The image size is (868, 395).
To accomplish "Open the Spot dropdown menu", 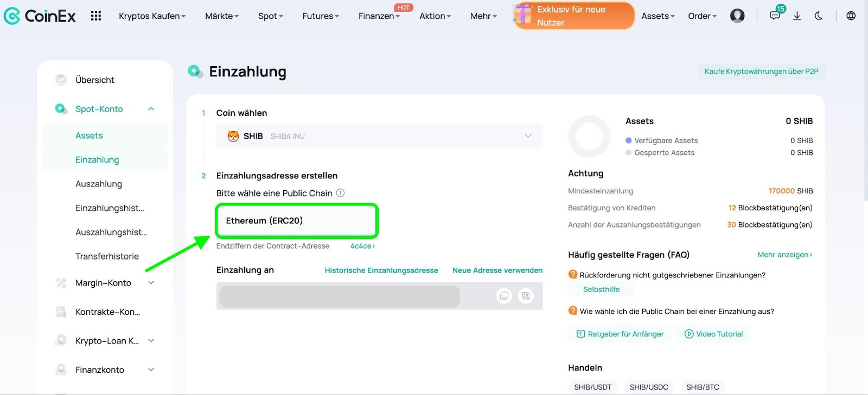I will [271, 16].
